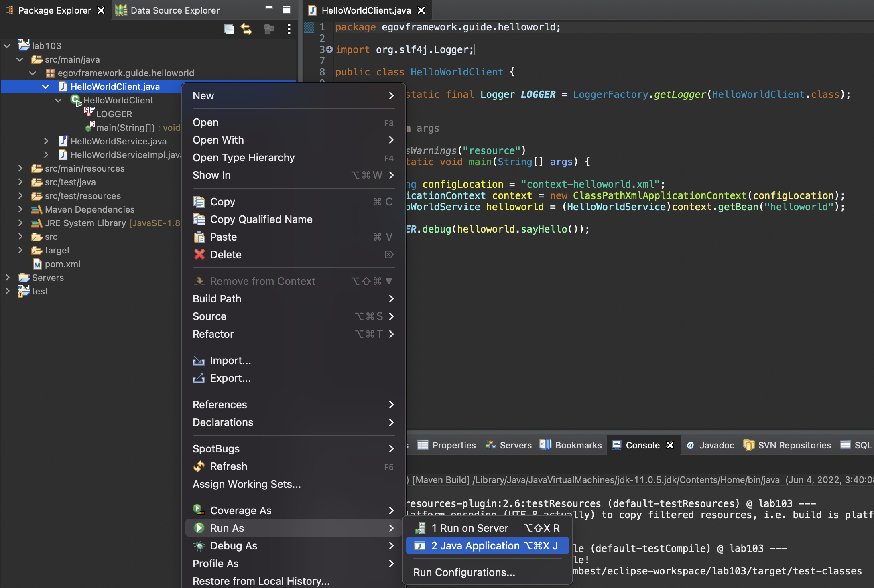Click Restore from Local History...
This screenshot has height=588, width=874.
click(261, 581)
